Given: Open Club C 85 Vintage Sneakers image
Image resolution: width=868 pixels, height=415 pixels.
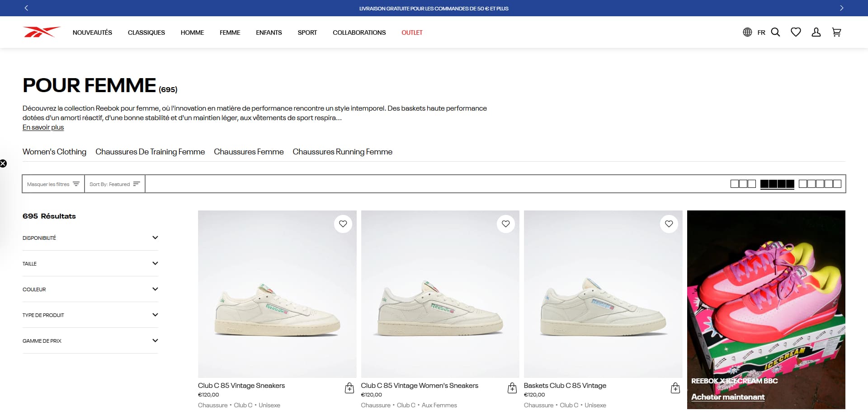Looking at the screenshot, I should coord(277,294).
